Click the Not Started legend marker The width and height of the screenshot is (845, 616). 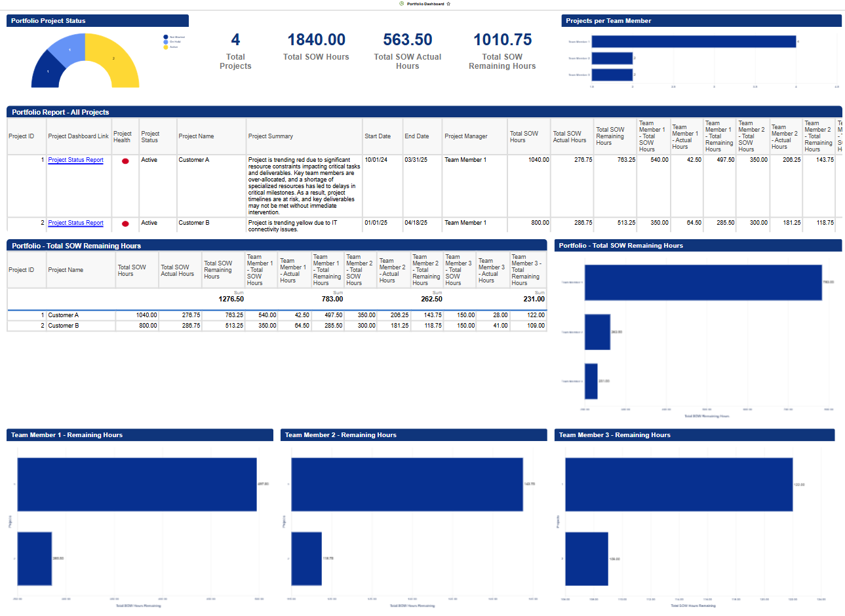(x=166, y=37)
